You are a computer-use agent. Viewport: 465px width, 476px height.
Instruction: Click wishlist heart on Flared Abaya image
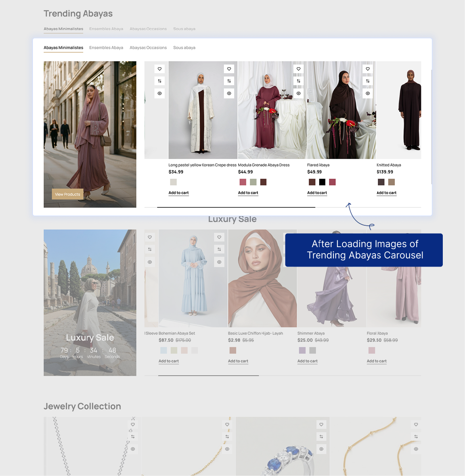[368, 69]
